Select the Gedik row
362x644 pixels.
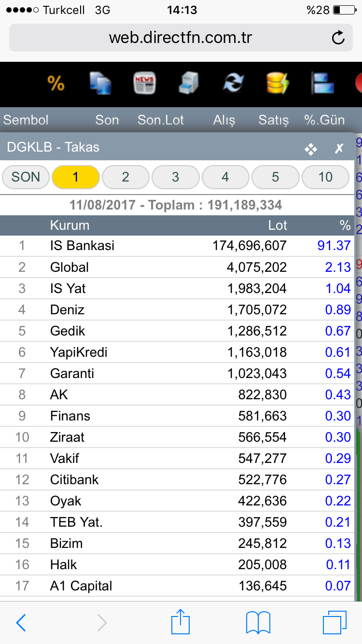177,331
